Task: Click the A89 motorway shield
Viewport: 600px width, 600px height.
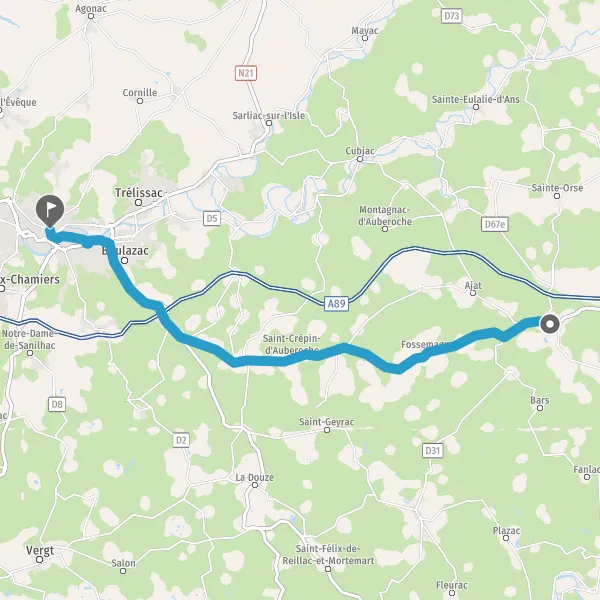Action: (337, 304)
